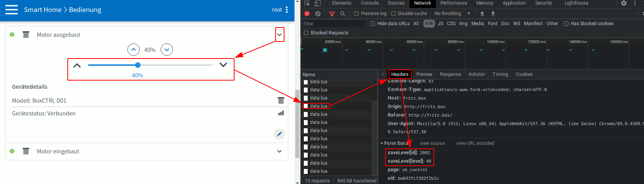The width and height of the screenshot is (644, 184).
Task: Open the No throttling dropdown
Action: pos(452,14)
